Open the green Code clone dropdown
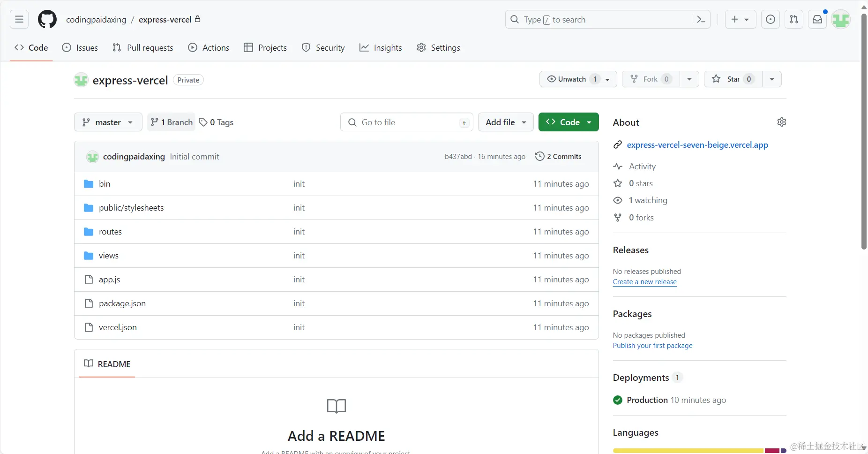868x454 pixels. coord(569,122)
